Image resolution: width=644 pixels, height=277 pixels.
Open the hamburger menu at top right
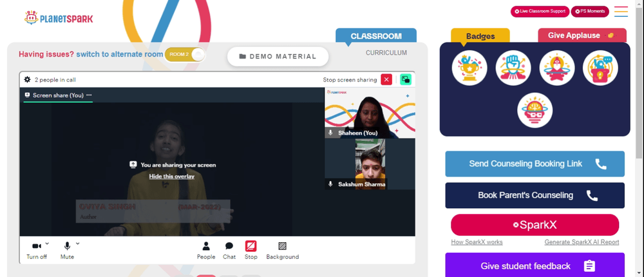621,12
